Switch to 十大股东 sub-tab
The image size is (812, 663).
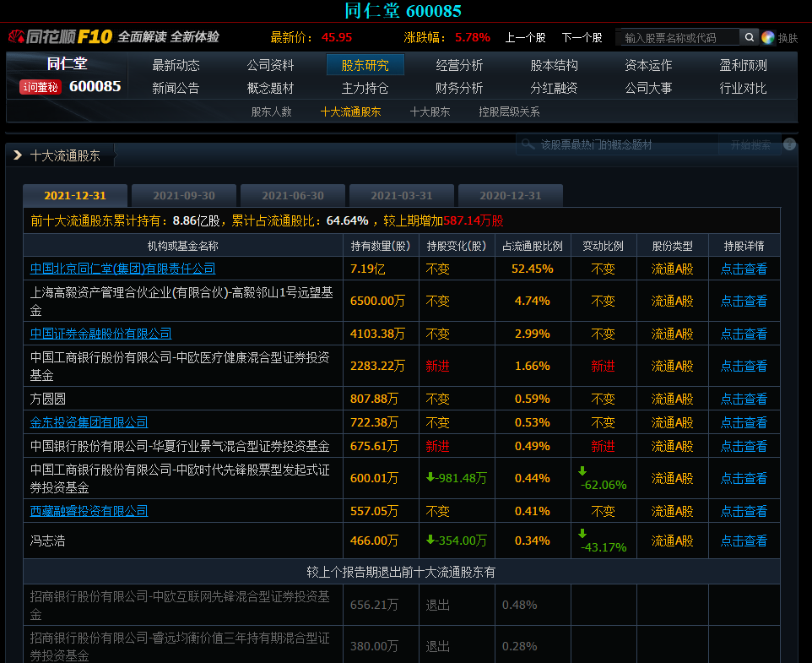pyautogui.click(x=430, y=111)
